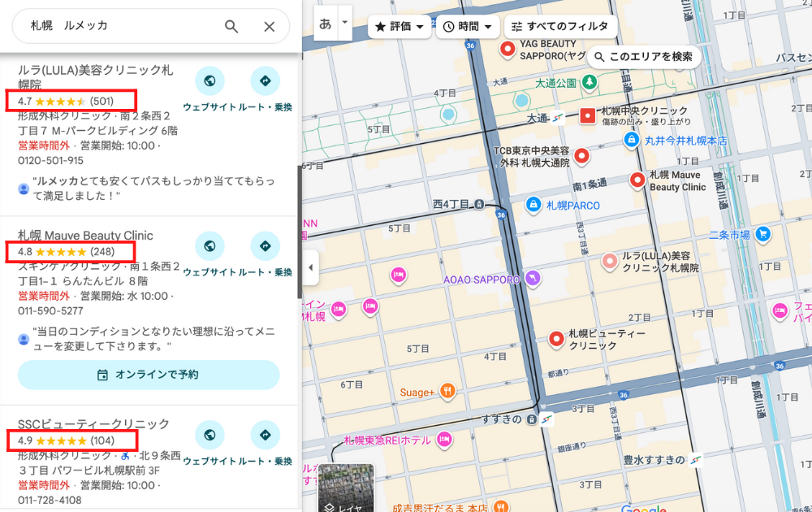This screenshot has height=512, width=812.
Task: Click the 大通 subway station icon
Action: pyautogui.click(x=557, y=118)
